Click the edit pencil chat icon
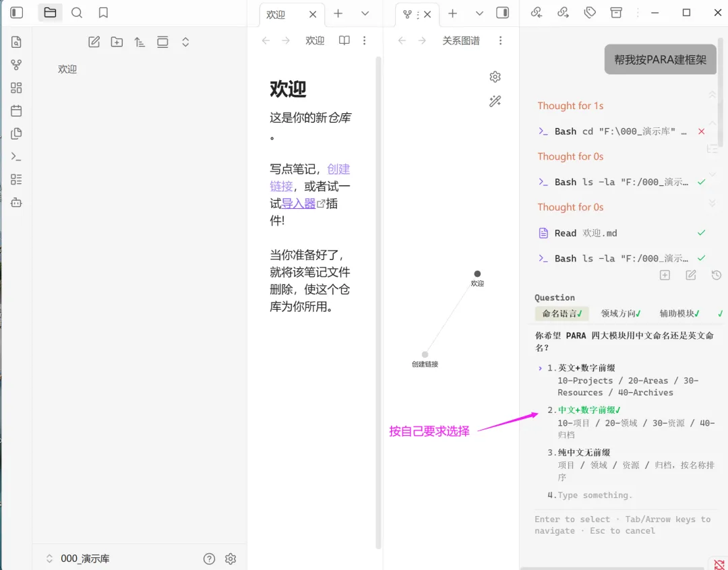 691,276
